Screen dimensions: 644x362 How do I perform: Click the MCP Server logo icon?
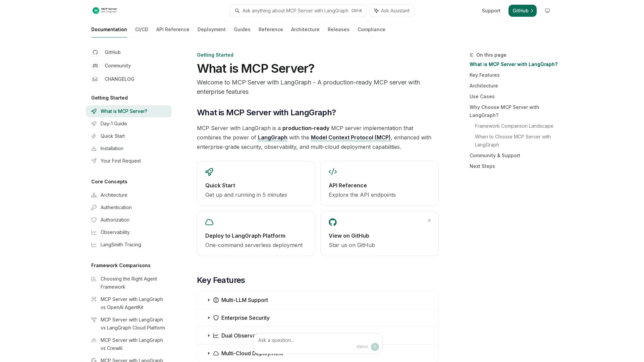coord(96,11)
